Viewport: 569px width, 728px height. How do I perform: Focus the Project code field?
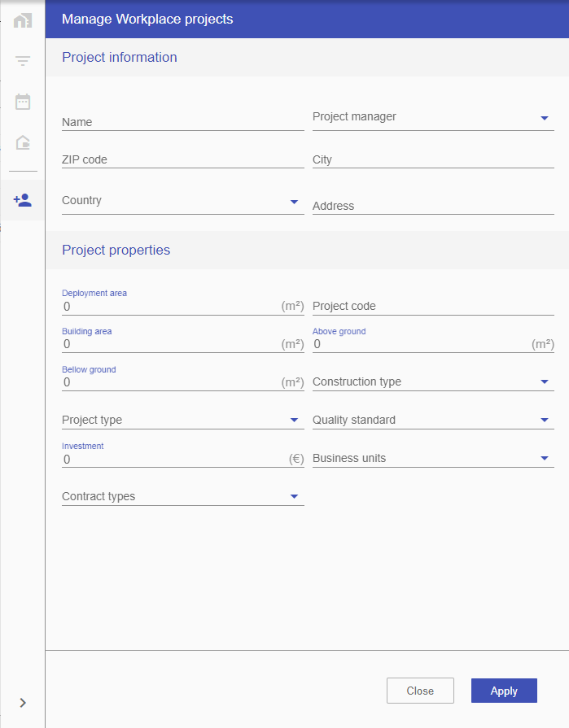click(433, 306)
